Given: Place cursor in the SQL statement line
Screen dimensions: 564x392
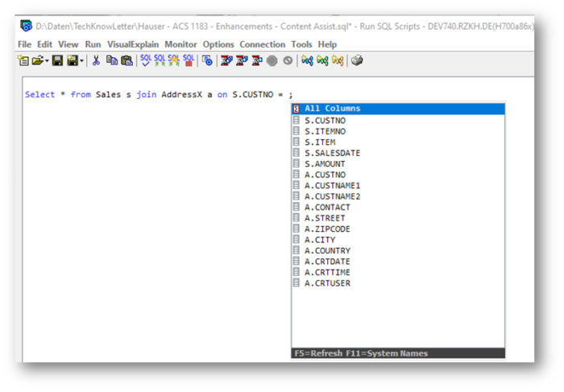Looking at the screenshot, I should coord(159,94).
